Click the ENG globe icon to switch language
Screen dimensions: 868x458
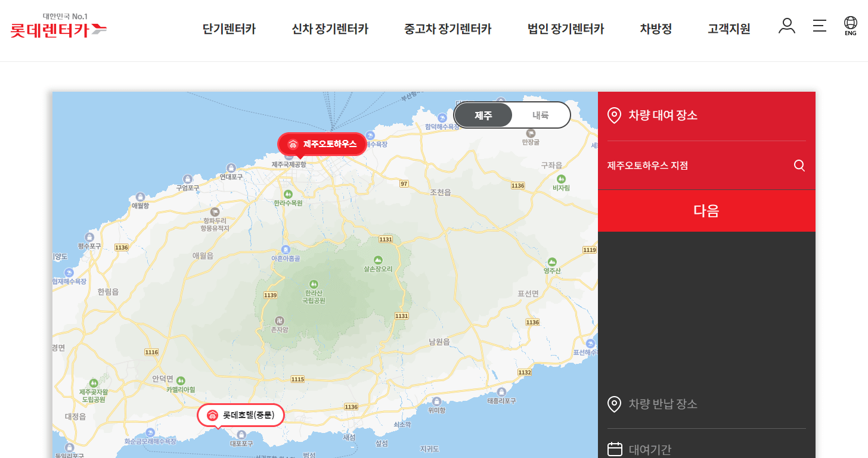click(x=850, y=26)
